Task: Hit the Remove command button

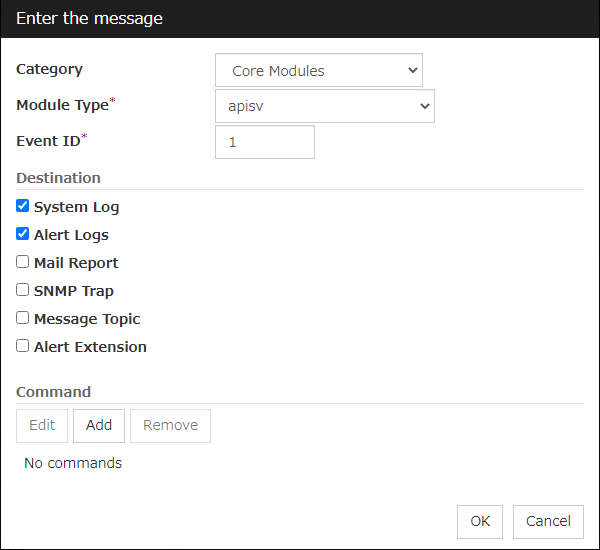Action: coord(170,425)
